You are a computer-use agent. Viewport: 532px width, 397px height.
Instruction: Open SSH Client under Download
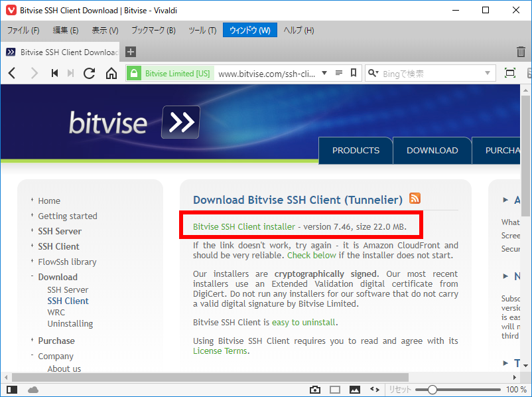tap(68, 301)
